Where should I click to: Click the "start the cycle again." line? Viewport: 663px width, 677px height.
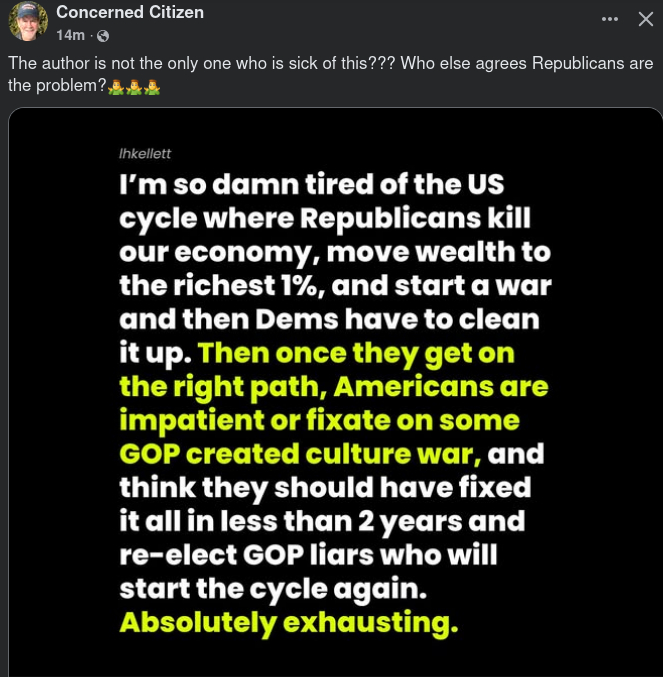[273, 589]
